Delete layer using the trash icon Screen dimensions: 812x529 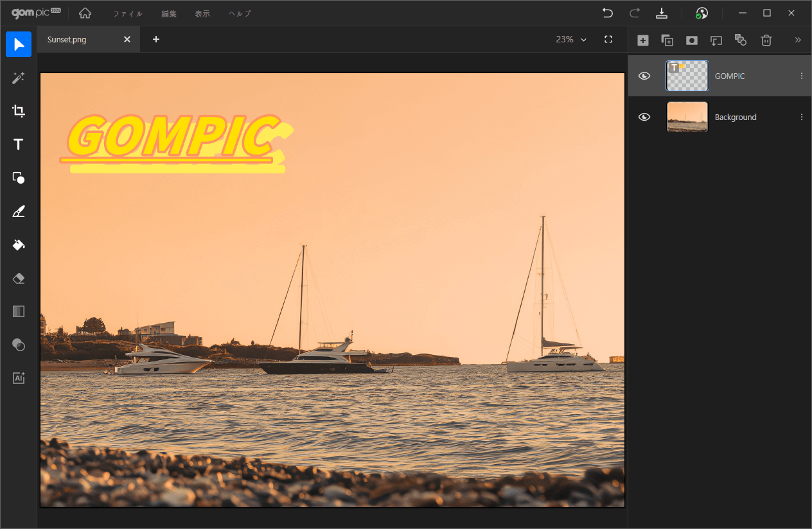pos(766,40)
